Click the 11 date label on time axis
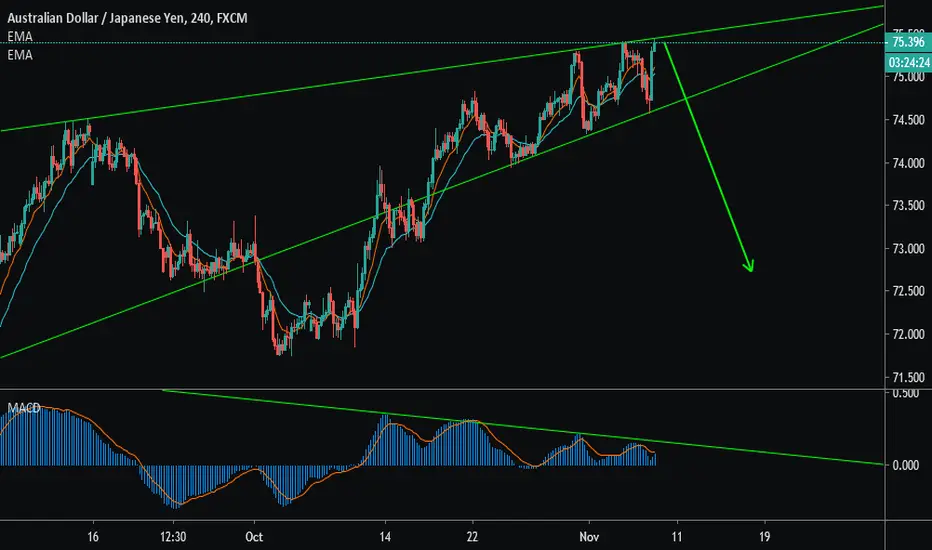932x550 pixels. pyautogui.click(x=676, y=537)
